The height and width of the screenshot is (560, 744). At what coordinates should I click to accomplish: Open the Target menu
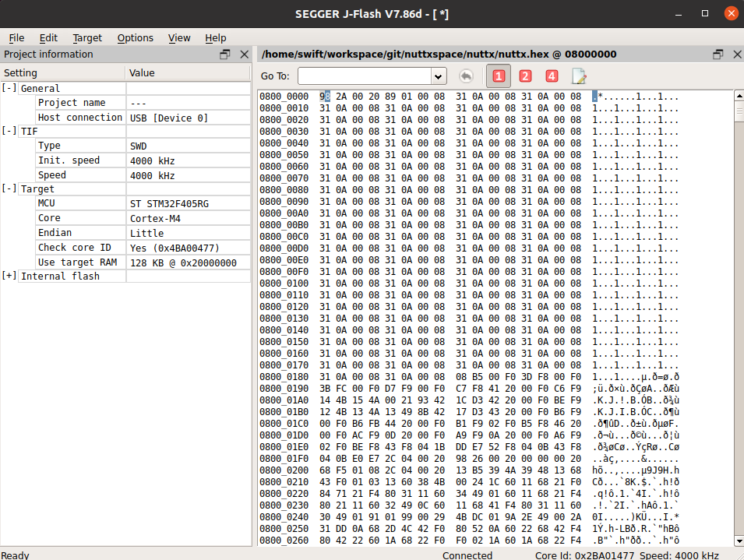coord(87,38)
